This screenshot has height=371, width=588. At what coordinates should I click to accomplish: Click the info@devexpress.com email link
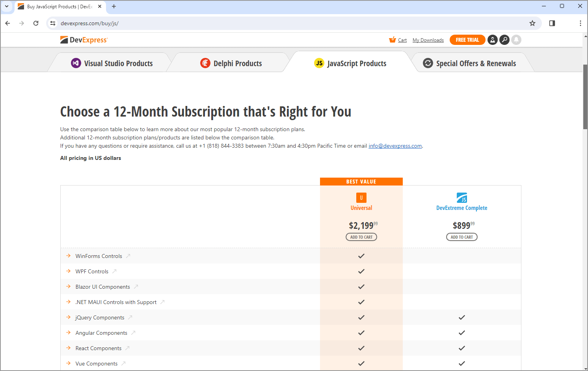point(395,146)
